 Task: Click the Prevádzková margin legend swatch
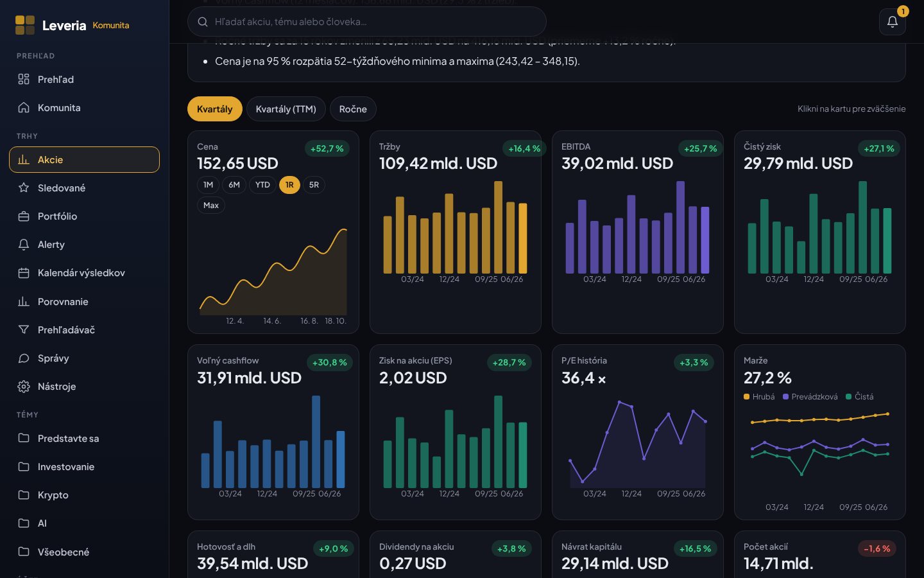point(786,397)
